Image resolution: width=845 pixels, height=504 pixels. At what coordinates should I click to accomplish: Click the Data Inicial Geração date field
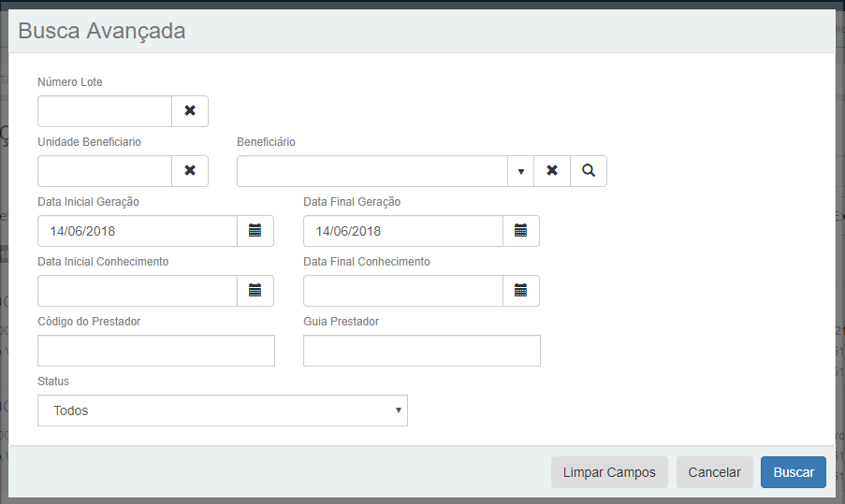137,231
